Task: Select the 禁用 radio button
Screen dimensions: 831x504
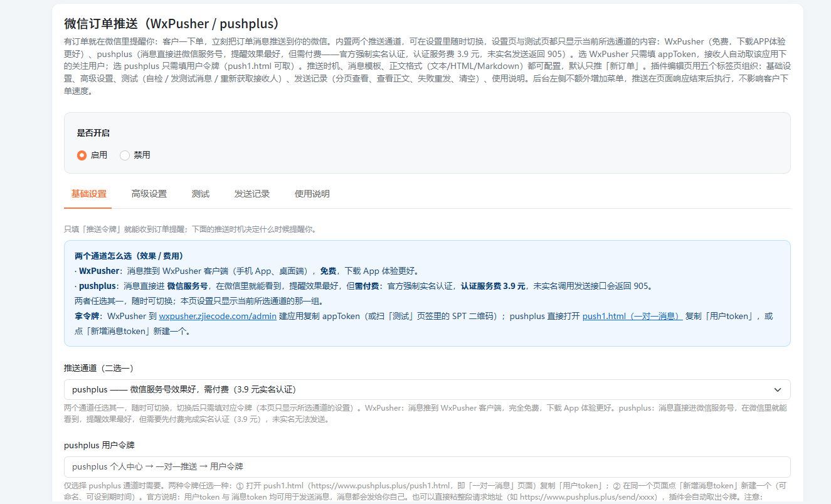Action: coord(124,155)
